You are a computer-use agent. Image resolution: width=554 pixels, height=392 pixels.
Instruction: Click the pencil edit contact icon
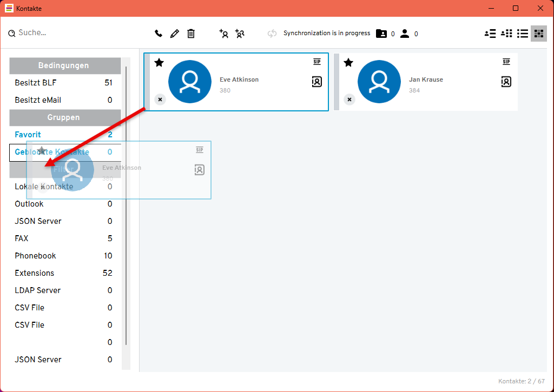point(174,34)
